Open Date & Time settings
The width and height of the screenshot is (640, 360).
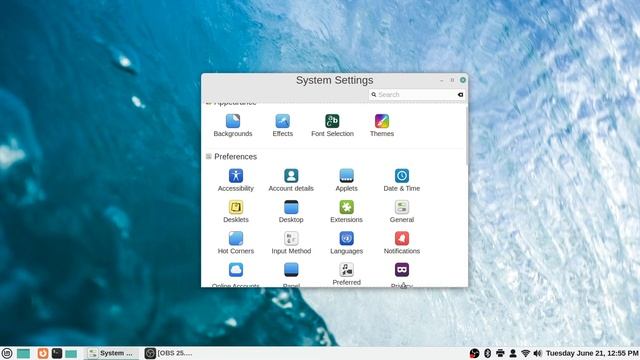click(402, 180)
